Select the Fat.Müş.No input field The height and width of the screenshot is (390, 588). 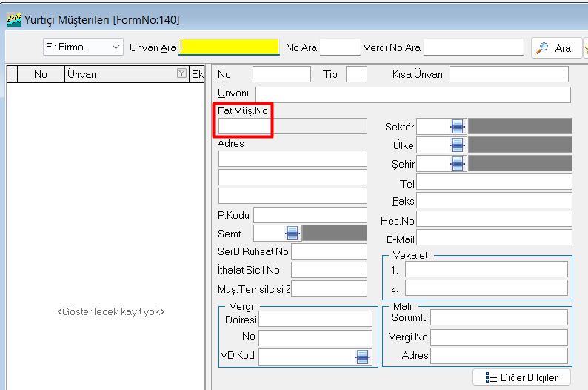pos(244,126)
